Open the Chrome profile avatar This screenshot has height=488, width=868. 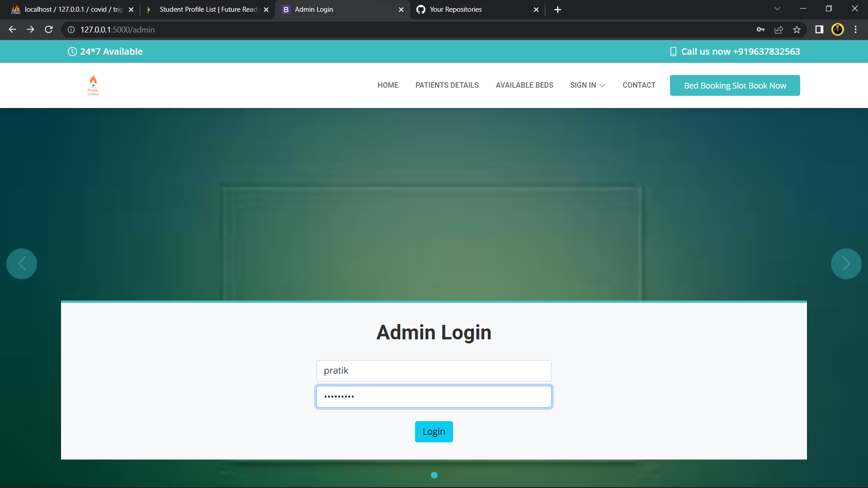[x=837, y=29]
